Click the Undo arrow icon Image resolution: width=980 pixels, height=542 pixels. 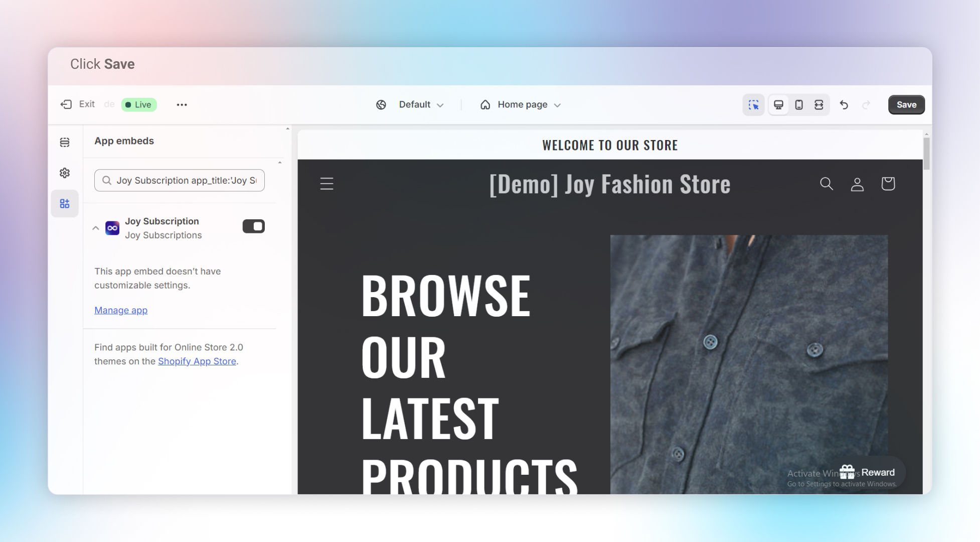coord(844,105)
